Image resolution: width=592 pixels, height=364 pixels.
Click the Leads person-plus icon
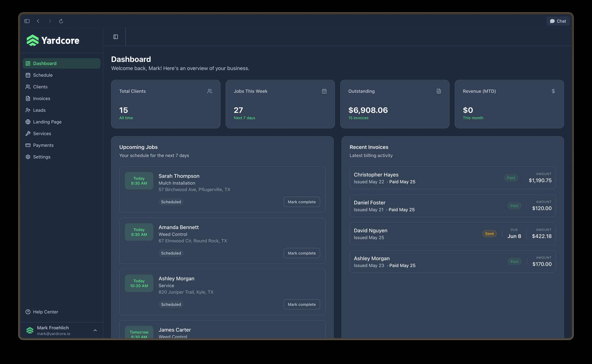pos(28,110)
